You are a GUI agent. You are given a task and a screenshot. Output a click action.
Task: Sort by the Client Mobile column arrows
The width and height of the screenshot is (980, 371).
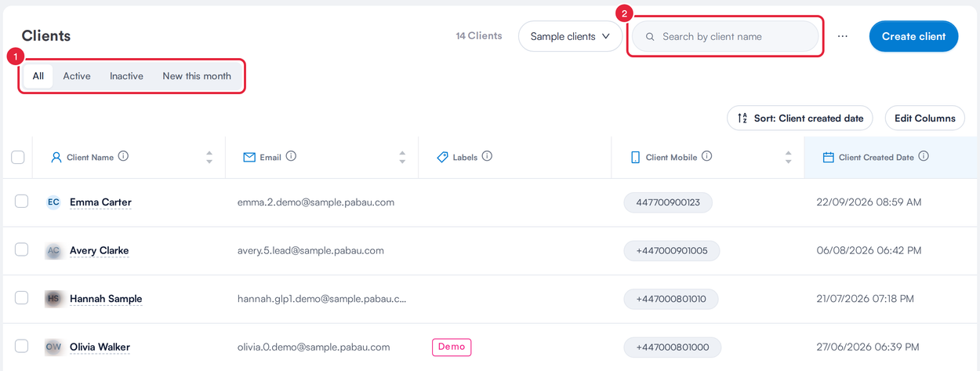pos(788,157)
